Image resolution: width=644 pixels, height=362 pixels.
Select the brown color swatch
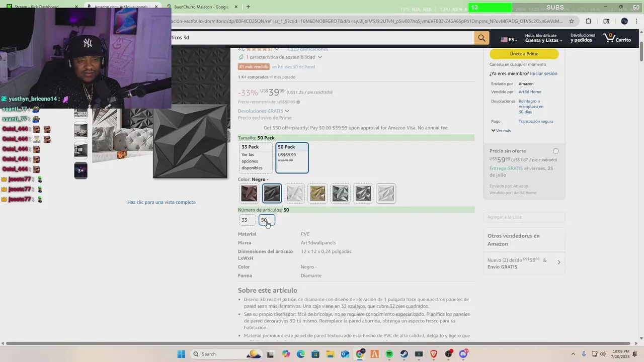[249, 194]
